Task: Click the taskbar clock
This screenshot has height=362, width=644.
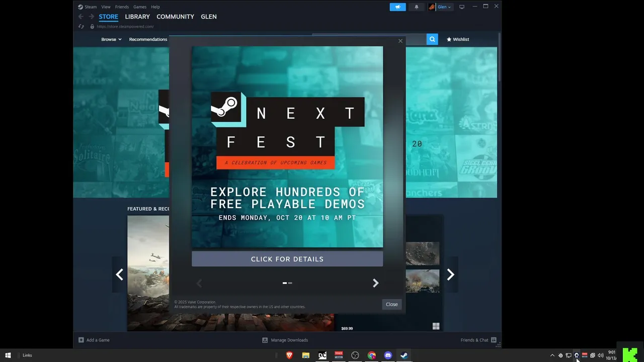Action: (x=612, y=355)
